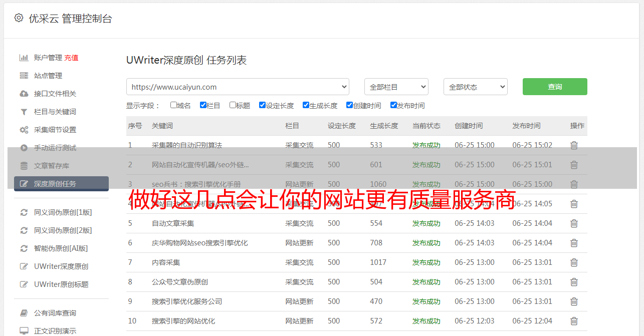Click the red 充值 link

point(71,58)
